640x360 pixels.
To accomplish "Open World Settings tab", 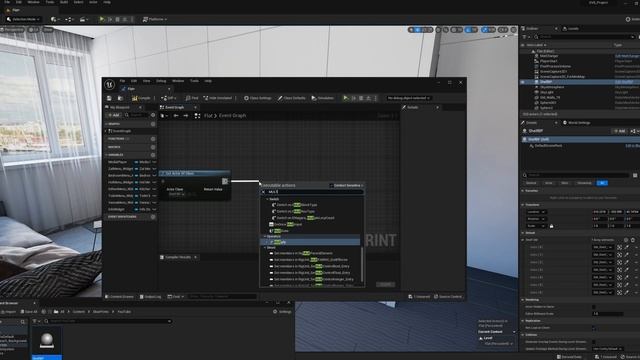I will click(576, 123).
